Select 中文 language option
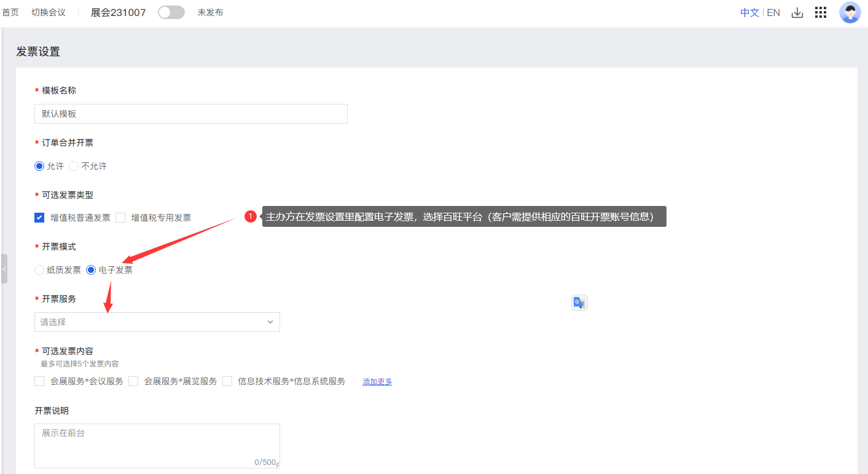Screen dimensions: 868x474 [749, 12]
